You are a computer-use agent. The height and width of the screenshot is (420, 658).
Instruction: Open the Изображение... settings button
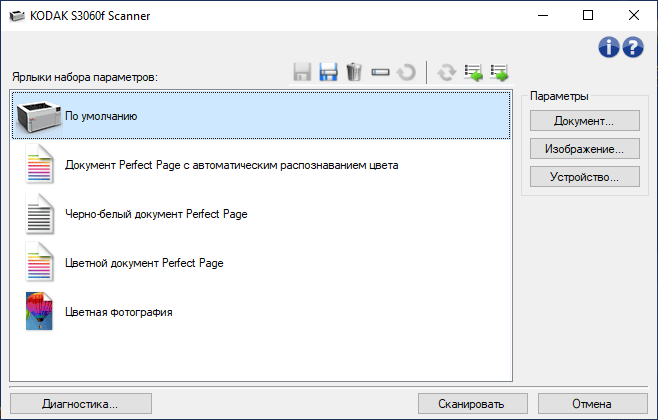point(585,149)
